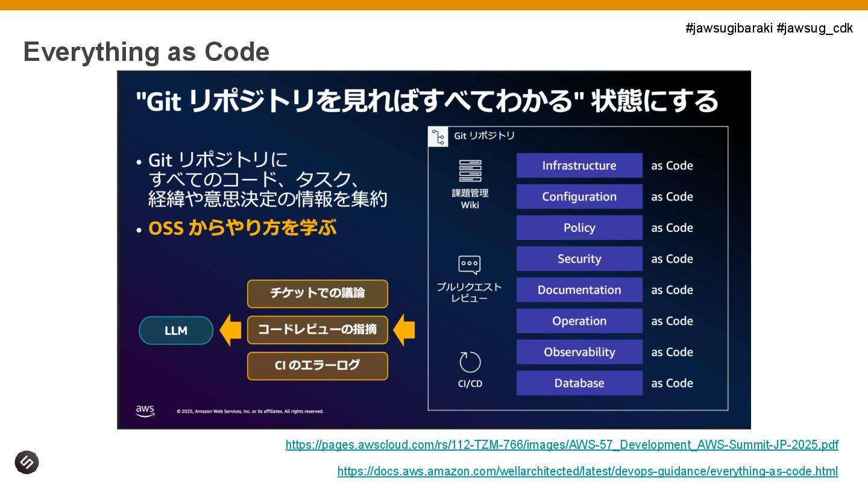Click the orange arrow right of コードレビューの指摘

tap(404, 330)
